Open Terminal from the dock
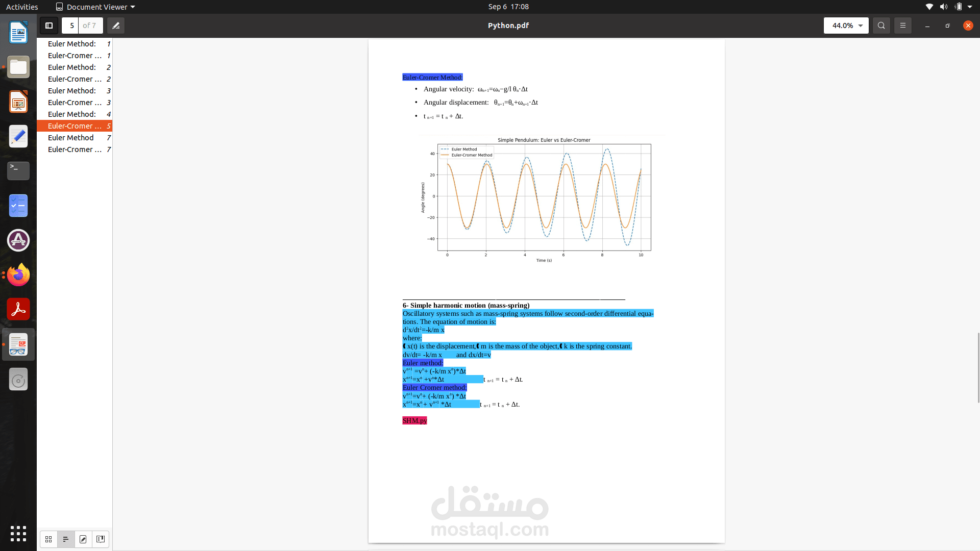This screenshot has width=980, height=551. coord(18,170)
